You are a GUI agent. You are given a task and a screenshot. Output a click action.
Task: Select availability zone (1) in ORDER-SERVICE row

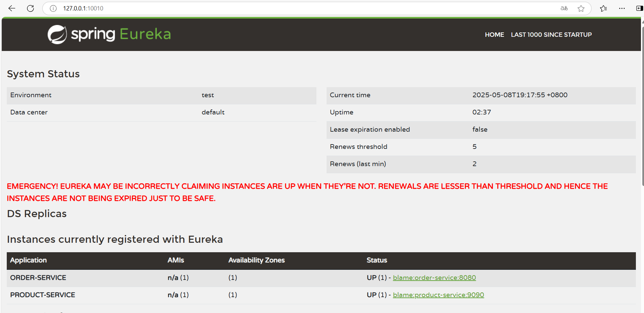pyautogui.click(x=233, y=278)
